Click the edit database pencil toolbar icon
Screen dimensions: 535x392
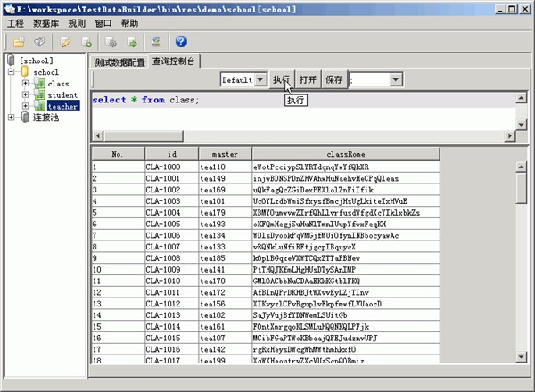point(65,42)
